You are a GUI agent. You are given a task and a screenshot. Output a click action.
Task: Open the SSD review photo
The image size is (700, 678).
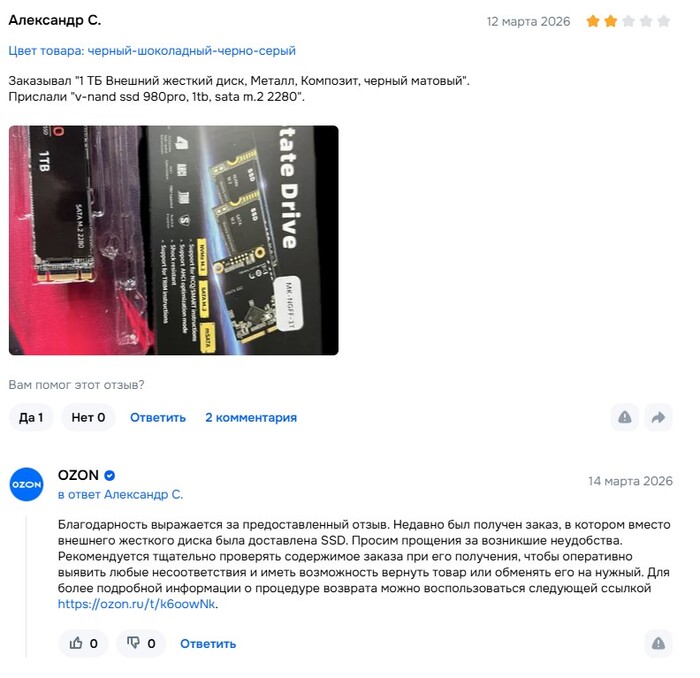(x=174, y=240)
